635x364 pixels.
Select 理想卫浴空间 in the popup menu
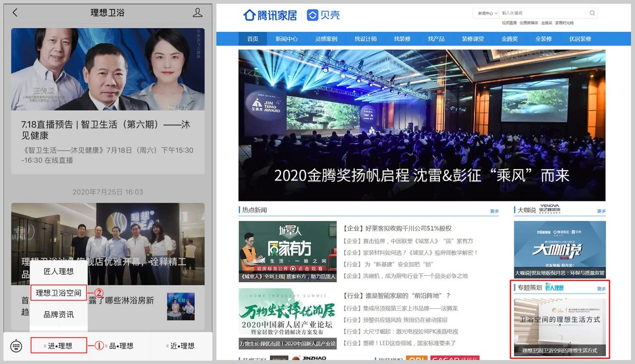[59, 293]
